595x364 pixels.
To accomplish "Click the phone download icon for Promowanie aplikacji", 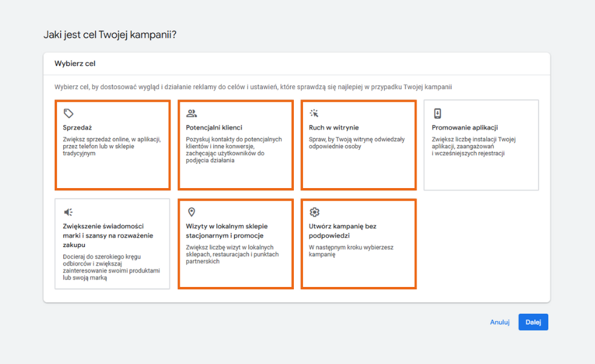I will coord(437,113).
